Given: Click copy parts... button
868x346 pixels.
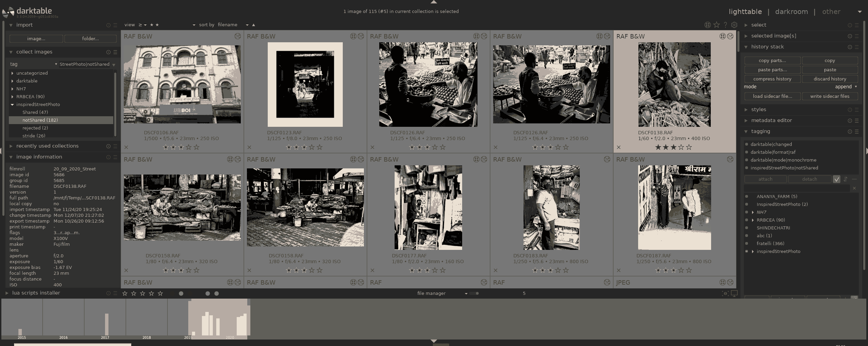Looking at the screenshot, I should (x=772, y=61).
